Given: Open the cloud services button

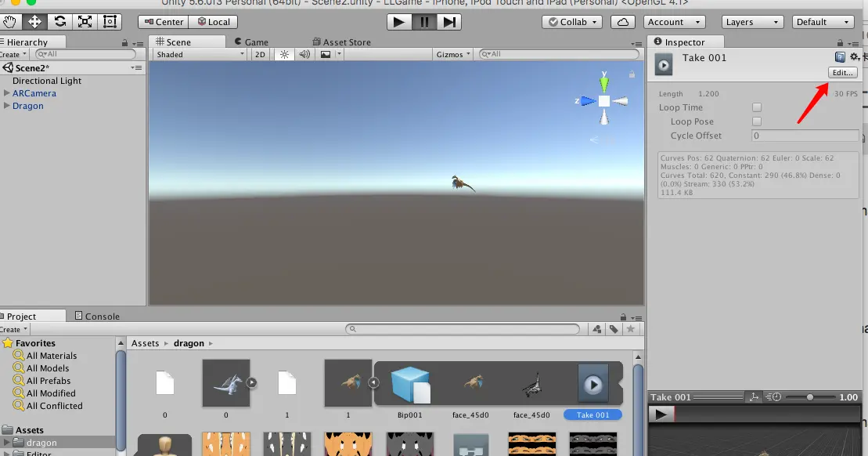Looking at the screenshot, I should coord(623,22).
